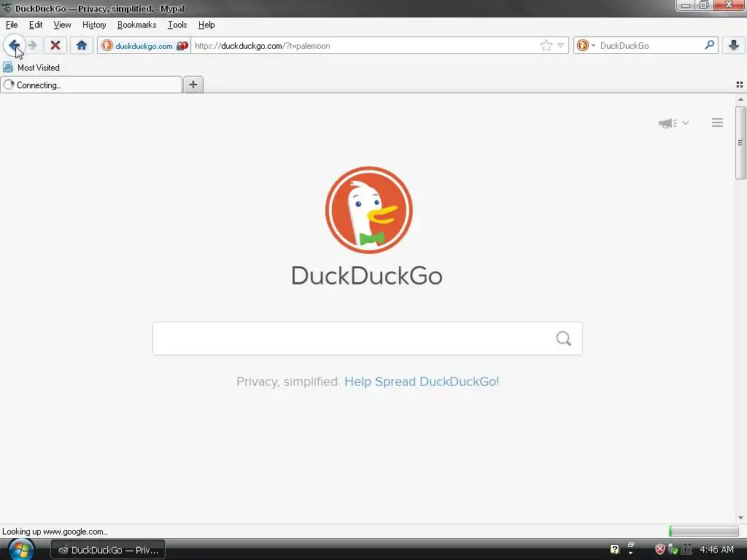Stop loading with the red X button
The image size is (747, 560).
[x=55, y=46]
